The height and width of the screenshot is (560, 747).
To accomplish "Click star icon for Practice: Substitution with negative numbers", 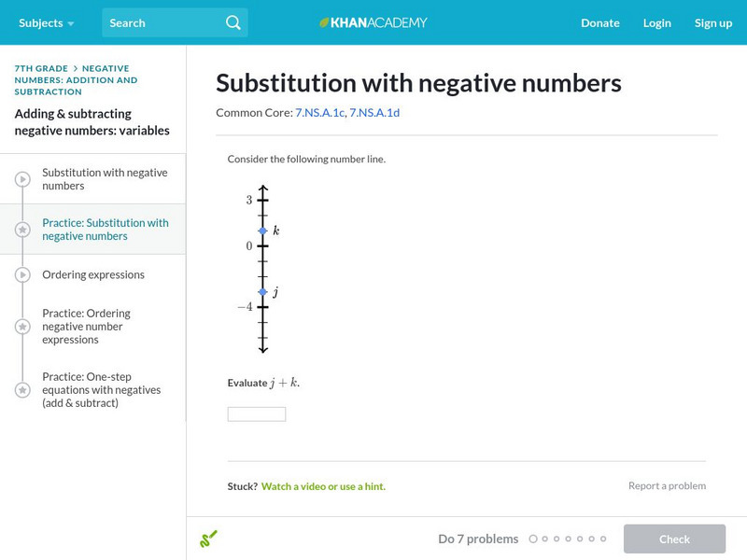I will pyautogui.click(x=22, y=230).
